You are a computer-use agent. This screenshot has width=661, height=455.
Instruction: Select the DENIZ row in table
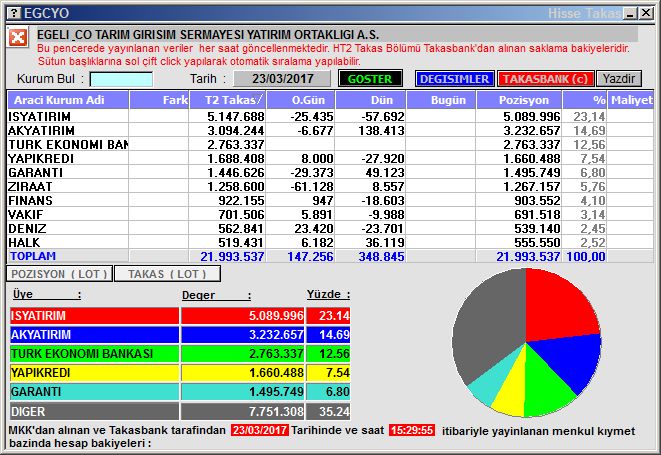tap(330, 228)
